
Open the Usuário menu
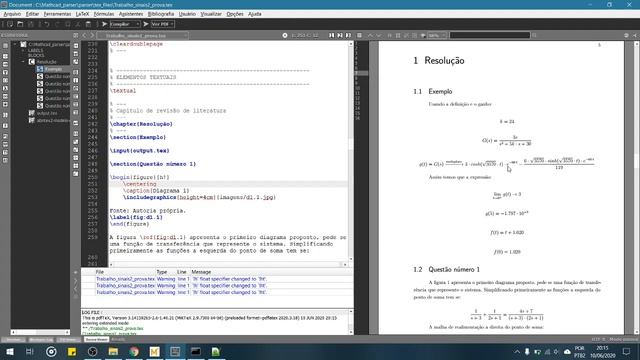[x=187, y=14]
